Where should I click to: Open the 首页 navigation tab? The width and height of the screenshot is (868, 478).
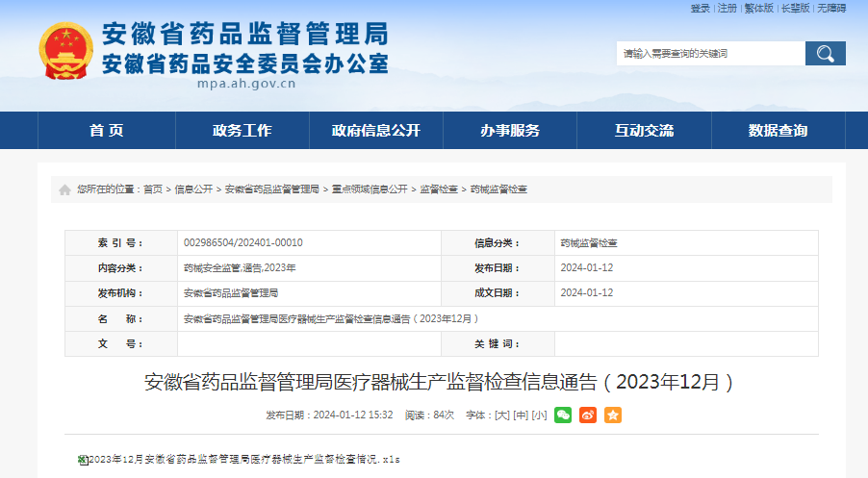pyautogui.click(x=106, y=130)
